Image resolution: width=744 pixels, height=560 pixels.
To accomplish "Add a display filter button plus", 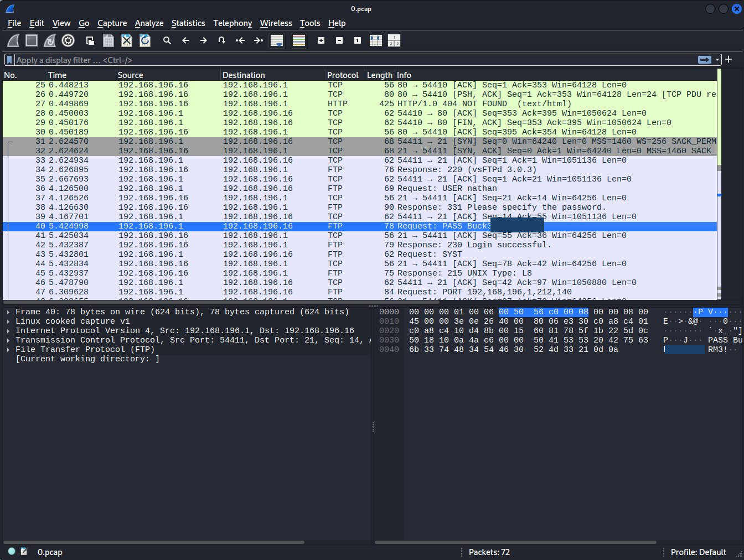I will click(x=728, y=59).
